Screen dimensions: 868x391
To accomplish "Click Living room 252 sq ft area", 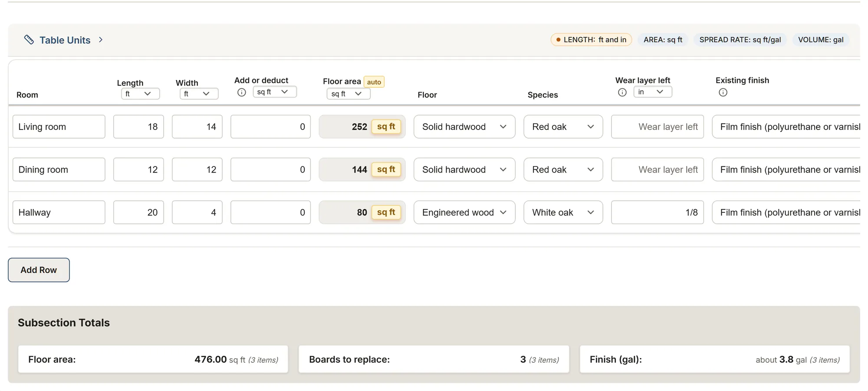I will click(x=362, y=126).
